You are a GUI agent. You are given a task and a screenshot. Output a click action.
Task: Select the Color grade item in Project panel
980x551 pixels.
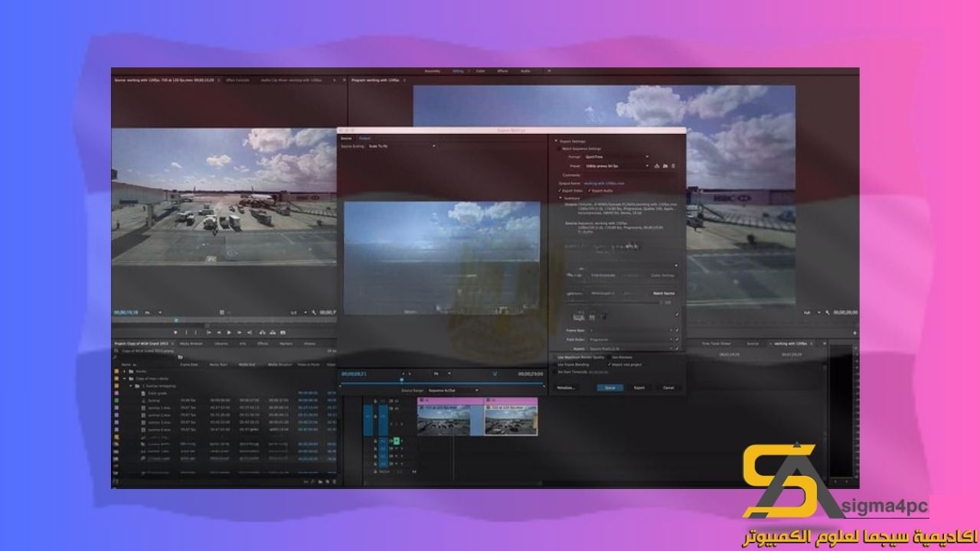[157, 393]
